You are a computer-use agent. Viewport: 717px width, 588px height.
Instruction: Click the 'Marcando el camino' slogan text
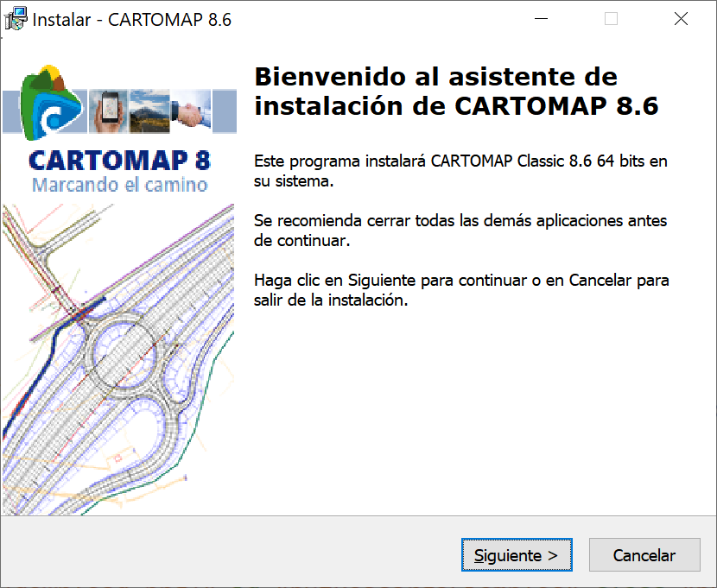pos(120,185)
